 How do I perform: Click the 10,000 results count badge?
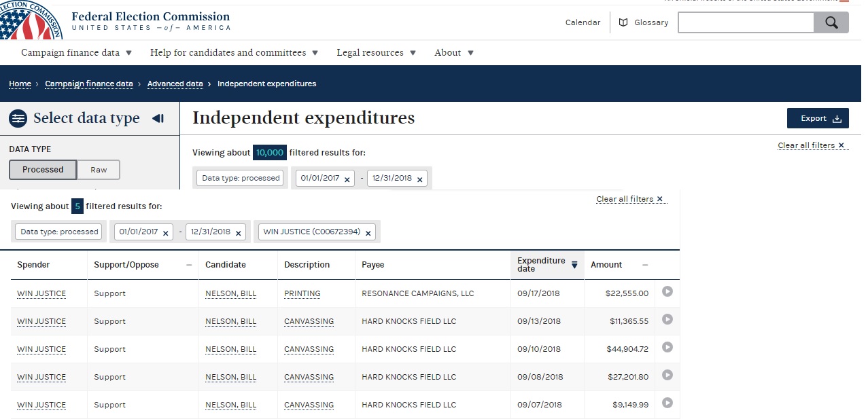click(x=270, y=153)
